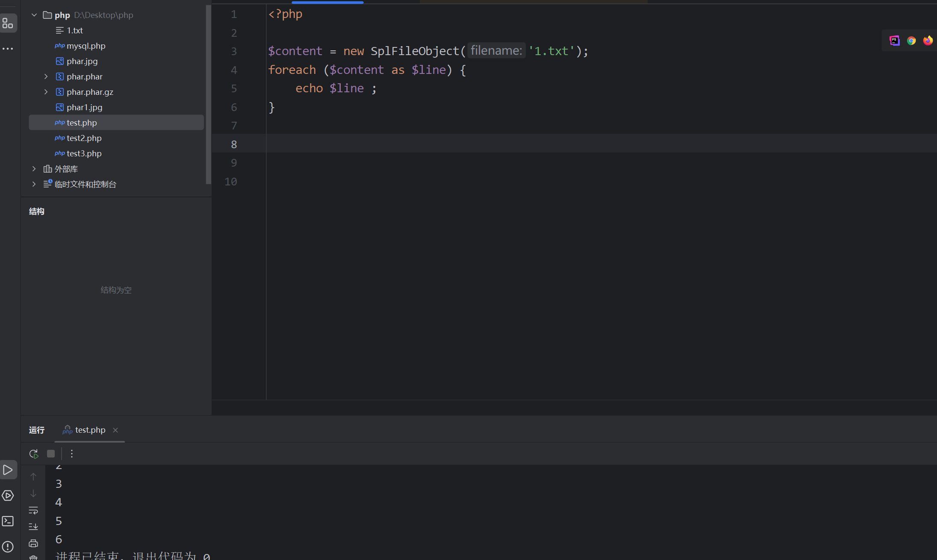Screen dimensions: 937x560
Task: Open in Firefox browser icon
Action: [928, 41]
